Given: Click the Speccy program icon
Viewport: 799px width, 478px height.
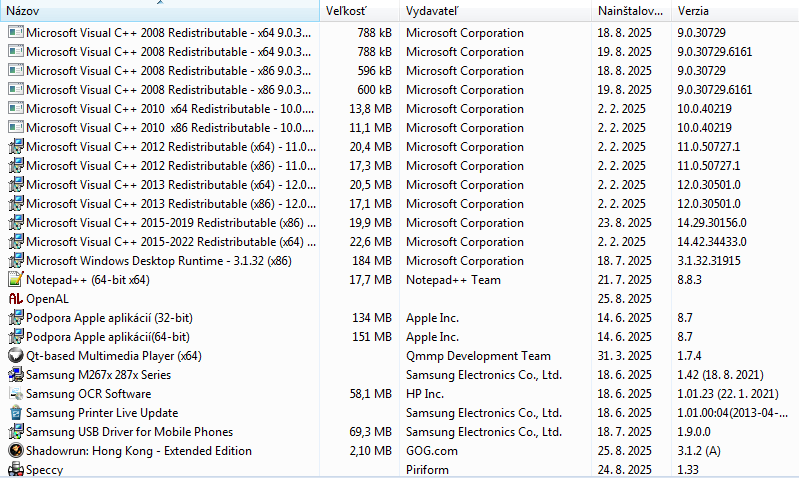Looking at the screenshot, I should [x=16, y=469].
